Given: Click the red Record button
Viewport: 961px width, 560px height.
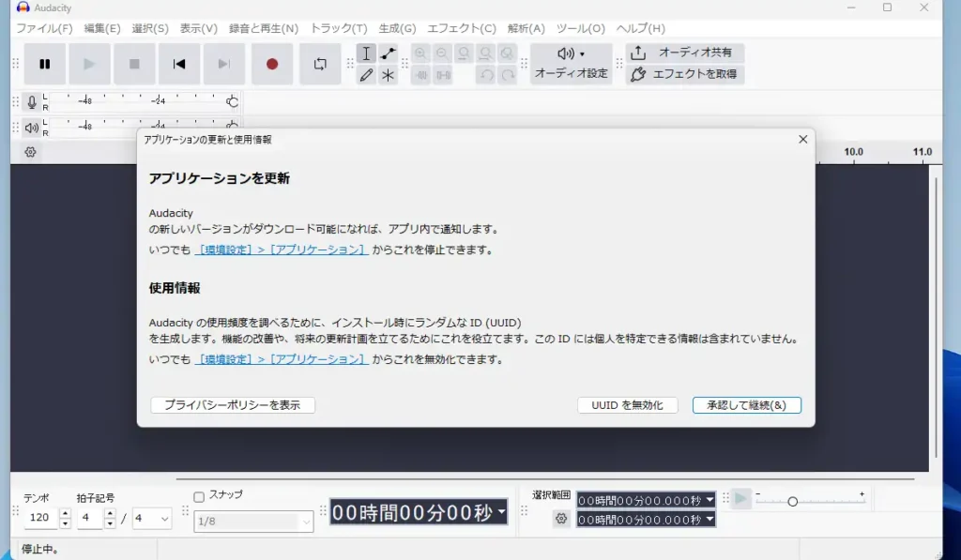Looking at the screenshot, I should point(272,64).
